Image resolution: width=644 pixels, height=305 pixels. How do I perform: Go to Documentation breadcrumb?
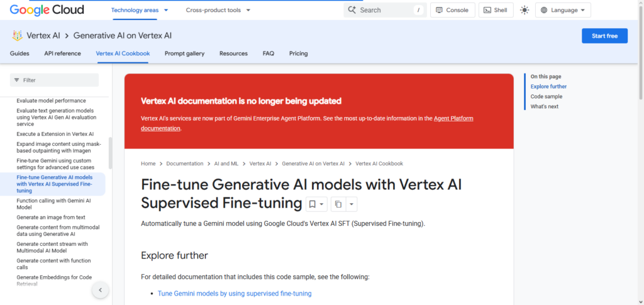click(185, 164)
